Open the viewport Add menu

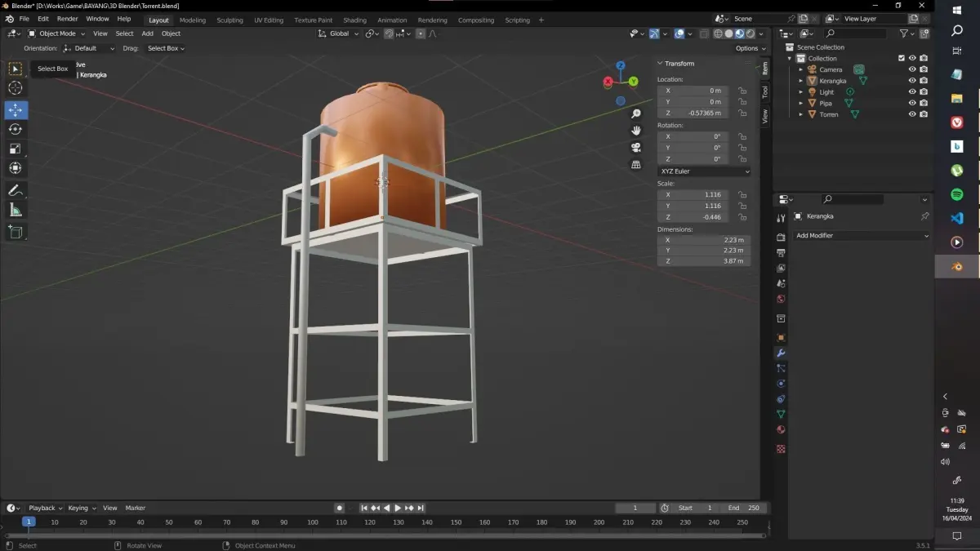coord(147,33)
